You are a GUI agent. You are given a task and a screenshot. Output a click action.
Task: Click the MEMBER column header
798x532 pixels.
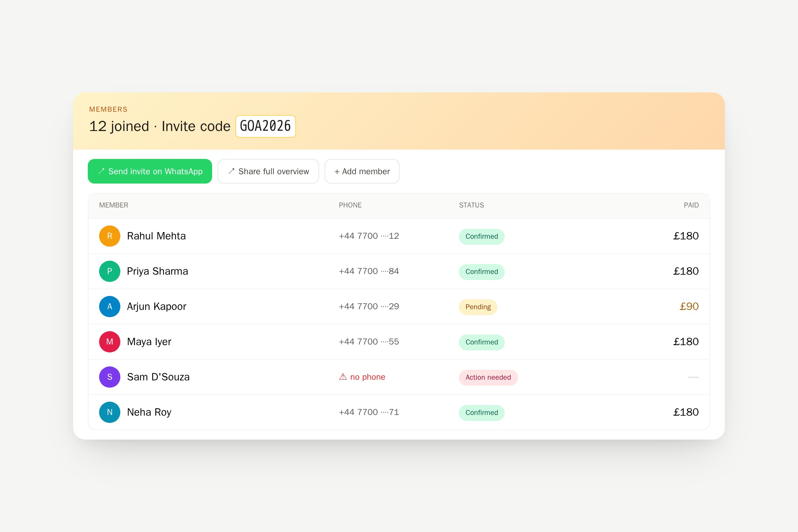pos(114,205)
